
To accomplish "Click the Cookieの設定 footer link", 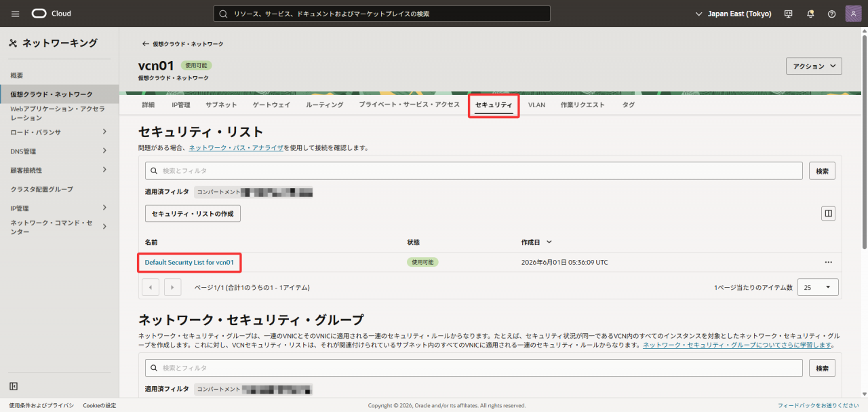I will click(100, 405).
